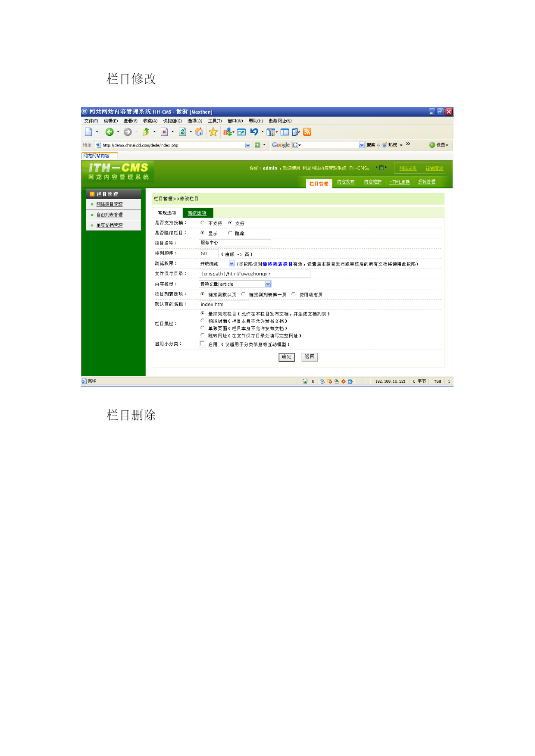The image size is (535, 756).
Task: Choose 使用动态页 list option
Action: point(293,294)
